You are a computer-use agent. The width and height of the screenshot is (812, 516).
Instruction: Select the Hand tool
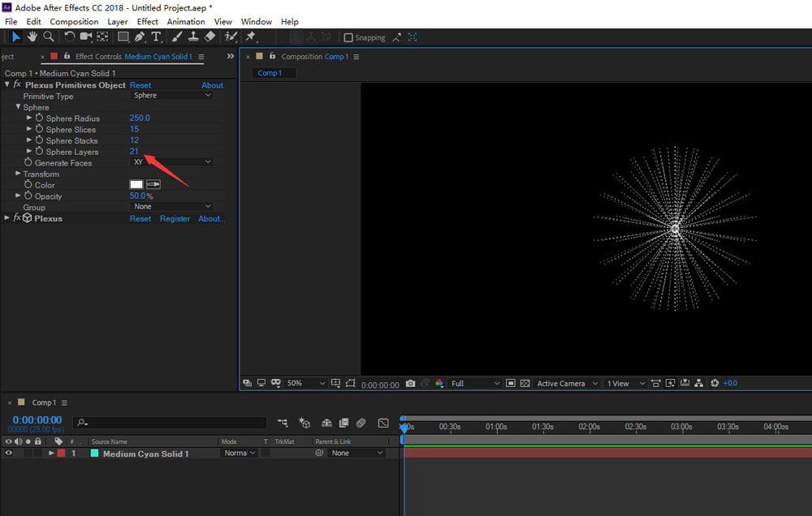(32, 37)
